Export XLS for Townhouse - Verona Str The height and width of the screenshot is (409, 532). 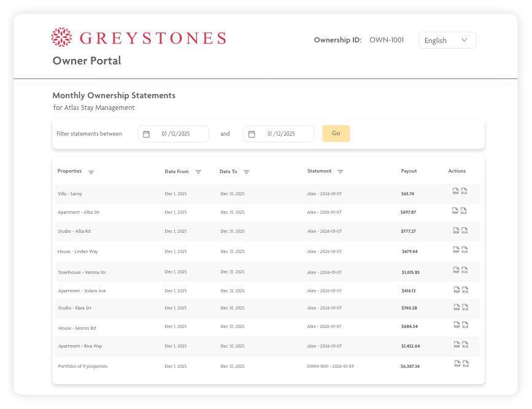(x=465, y=270)
